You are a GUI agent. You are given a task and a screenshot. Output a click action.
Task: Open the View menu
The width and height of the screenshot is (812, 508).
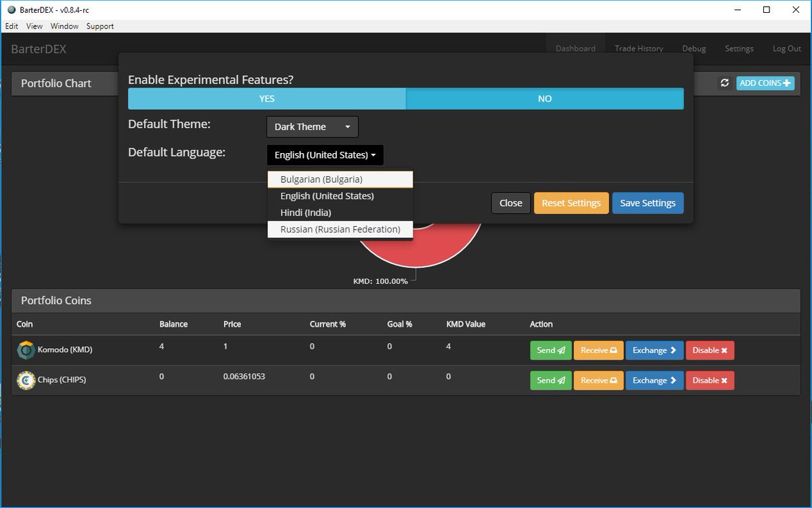(x=35, y=26)
